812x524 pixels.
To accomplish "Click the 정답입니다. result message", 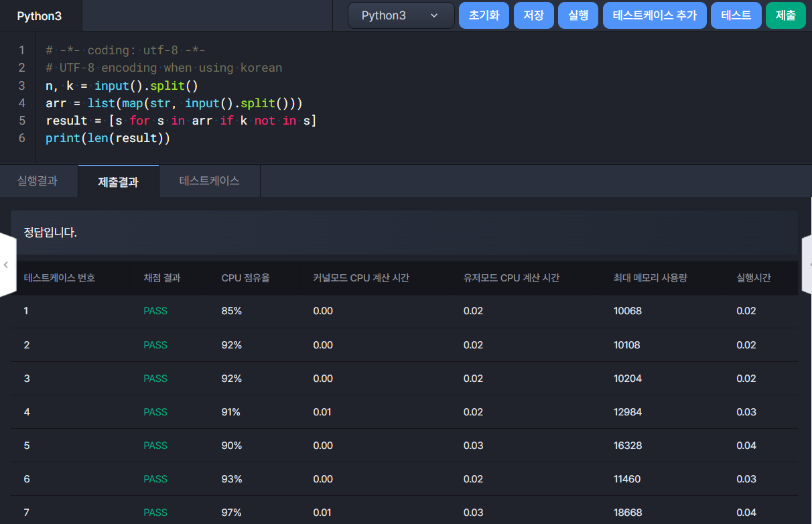I will point(50,233).
